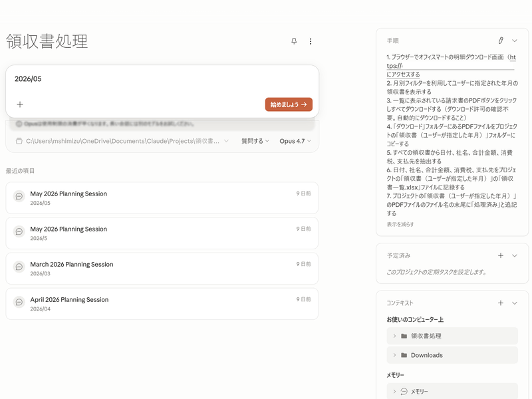
Task: Open the 質問する mode dropdown
Action: click(255, 141)
